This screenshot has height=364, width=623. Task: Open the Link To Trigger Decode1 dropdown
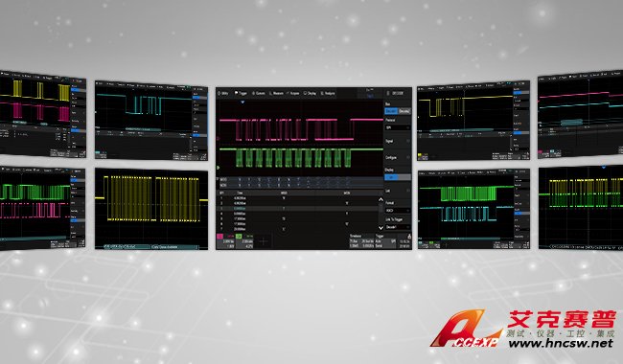(398, 227)
